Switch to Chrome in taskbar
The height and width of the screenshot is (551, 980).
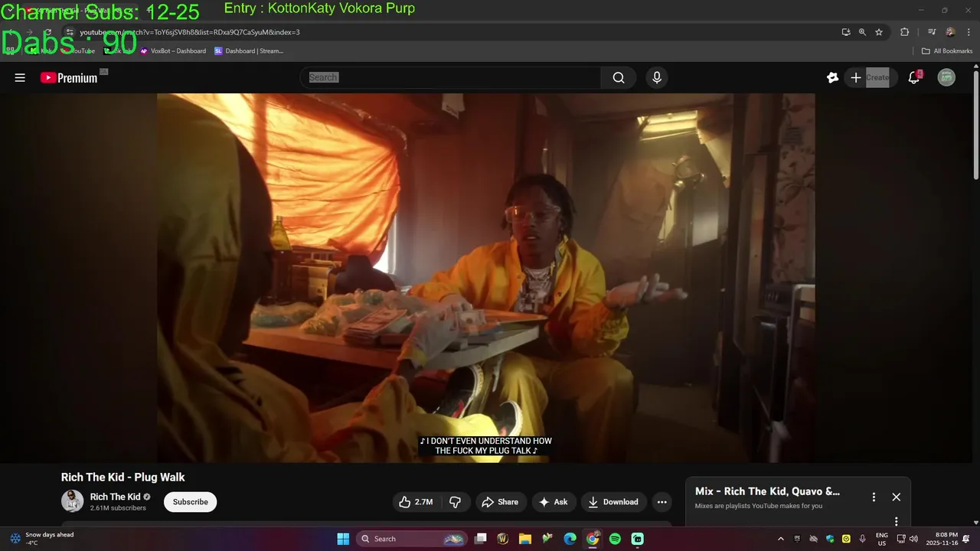[593, 539]
